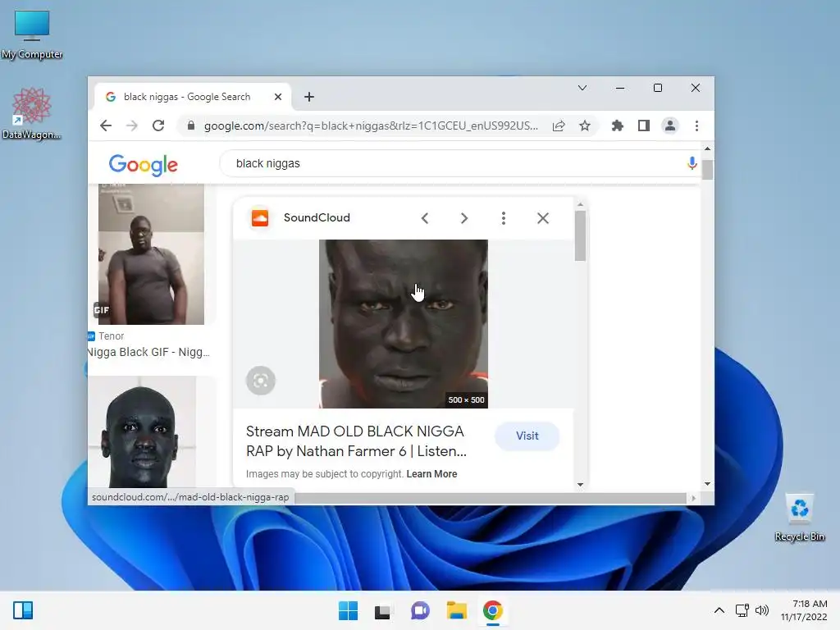Click page scrollbar down arrow
Screen dimensions: 840x630
[x=708, y=484]
